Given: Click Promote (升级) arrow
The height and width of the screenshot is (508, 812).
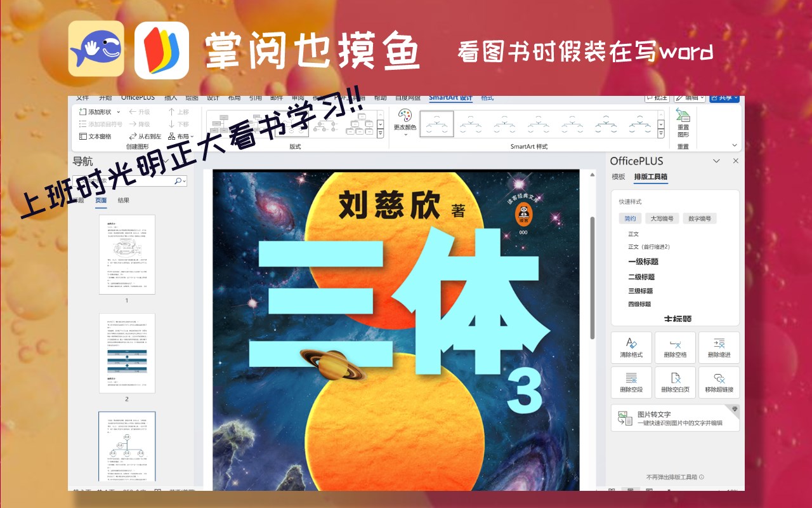Looking at the screenshot, I should [140, 112].
